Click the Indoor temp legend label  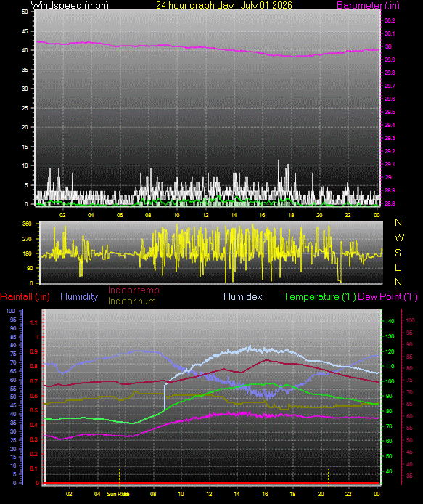click(134, 290)
